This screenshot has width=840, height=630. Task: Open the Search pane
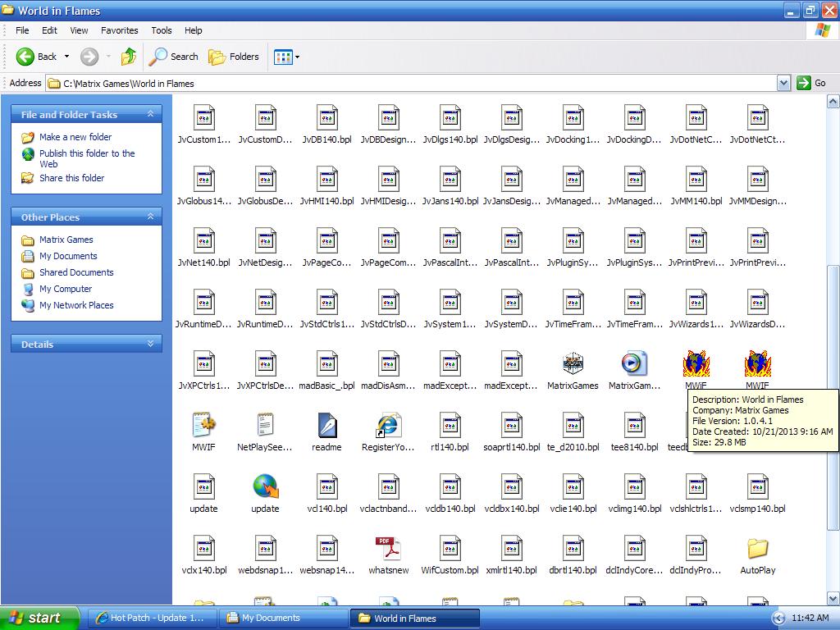pyautogui.click(x=173, y=57)
